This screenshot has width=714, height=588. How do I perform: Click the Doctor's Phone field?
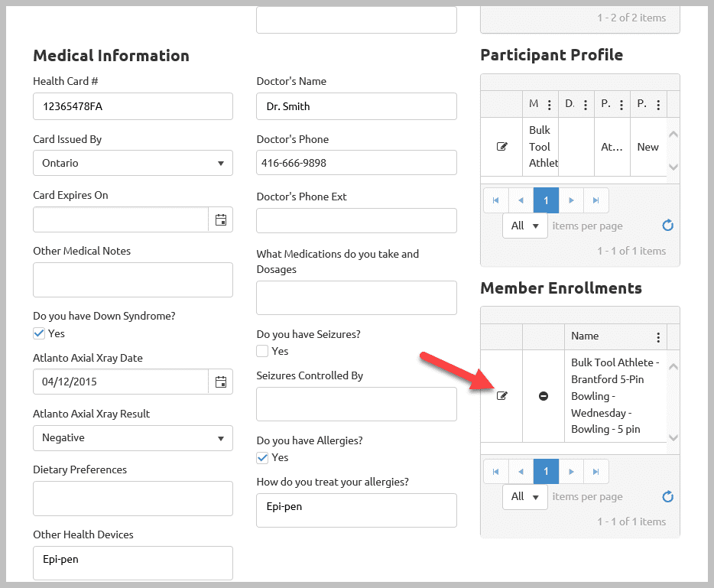(356, 163)
